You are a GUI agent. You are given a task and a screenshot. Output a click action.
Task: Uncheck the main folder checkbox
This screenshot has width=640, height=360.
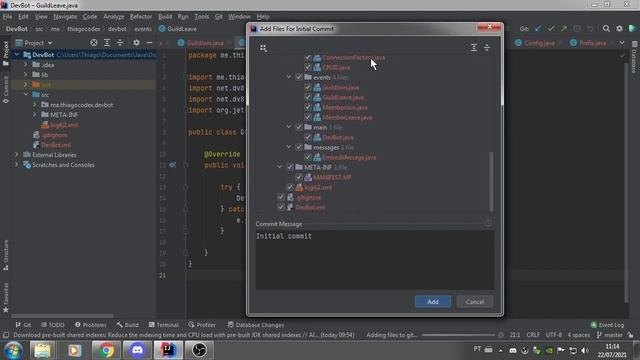299,127
